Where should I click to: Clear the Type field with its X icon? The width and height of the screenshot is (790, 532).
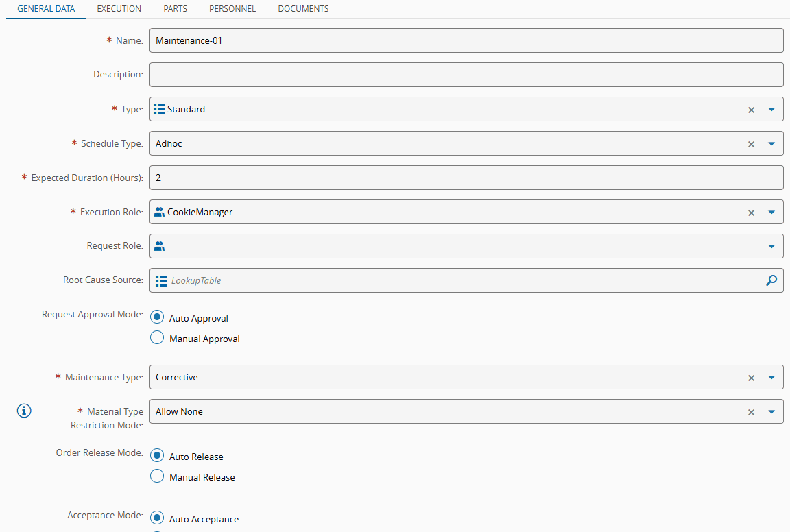click(x=751, y=110)
